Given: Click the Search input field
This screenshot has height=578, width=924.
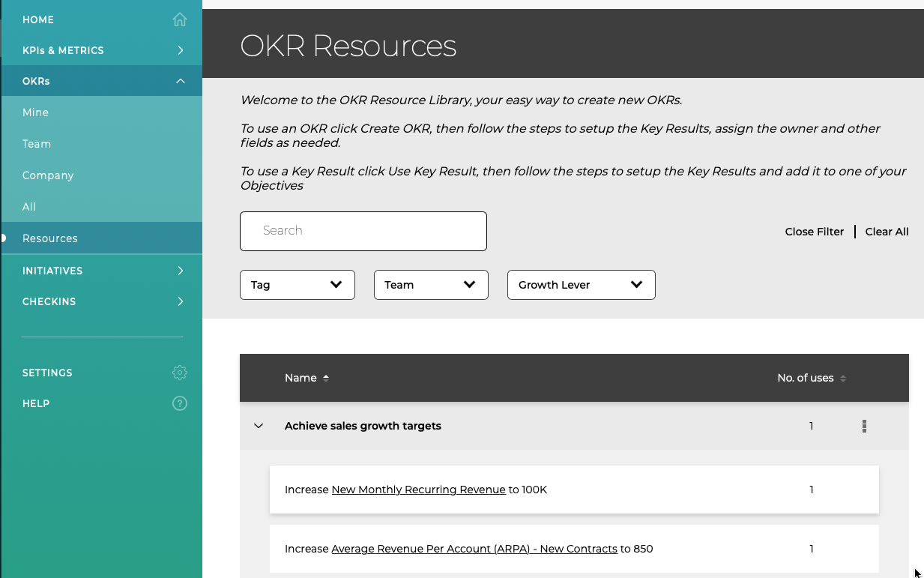Looking at the screenshot, I should (363, 231).
